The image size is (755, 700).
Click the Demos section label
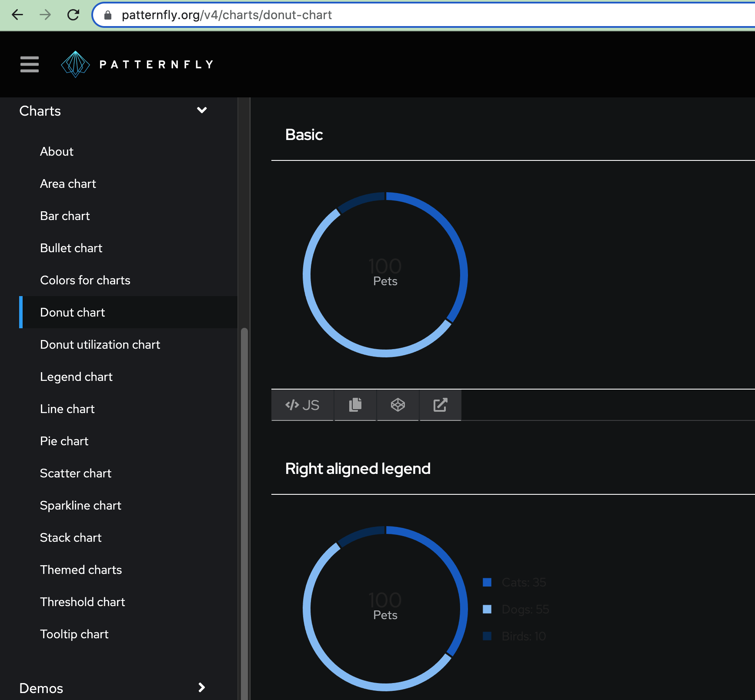point(41,688)
